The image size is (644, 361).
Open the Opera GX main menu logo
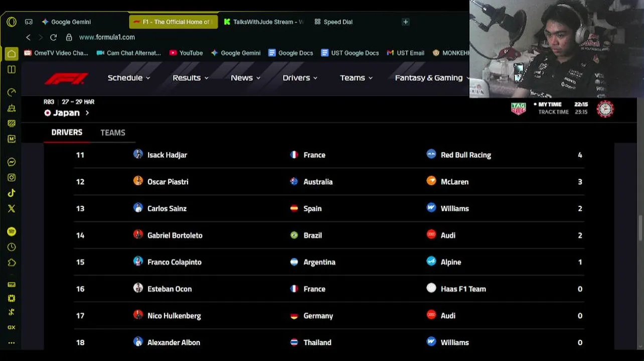coord(12,22)
